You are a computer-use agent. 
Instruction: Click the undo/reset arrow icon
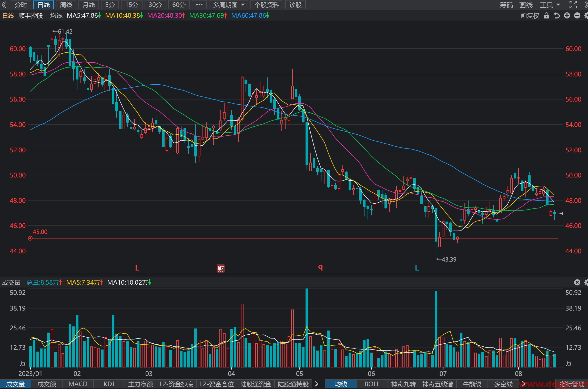(x=556, y=16)
